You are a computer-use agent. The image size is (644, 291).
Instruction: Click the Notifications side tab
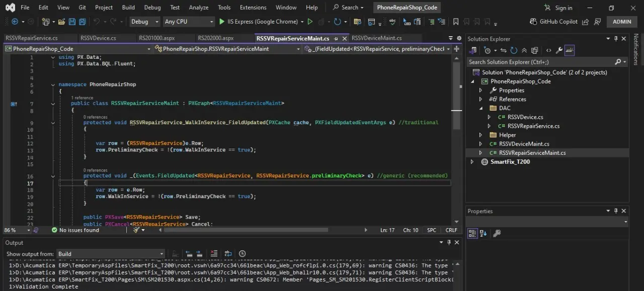(636, 49)
